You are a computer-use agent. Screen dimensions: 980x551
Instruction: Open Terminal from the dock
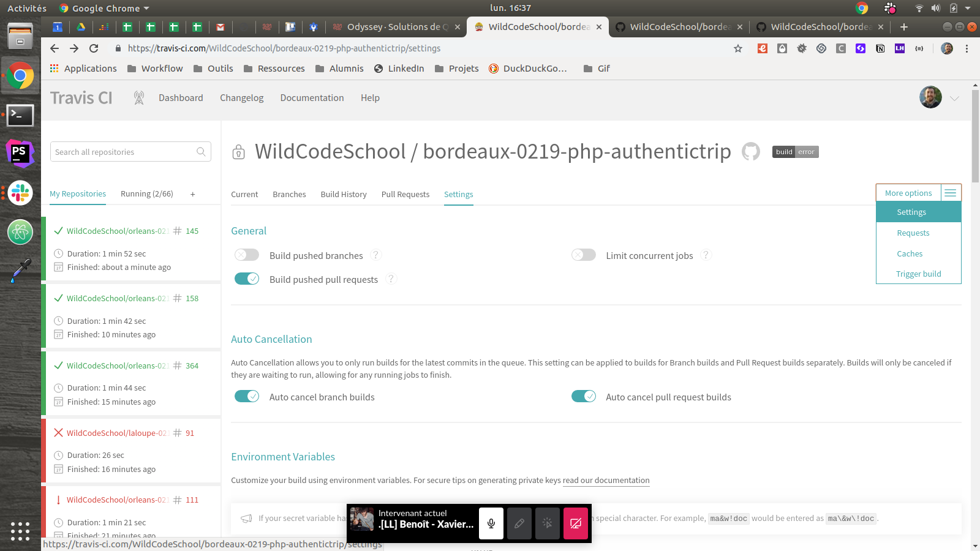[20, 114]
